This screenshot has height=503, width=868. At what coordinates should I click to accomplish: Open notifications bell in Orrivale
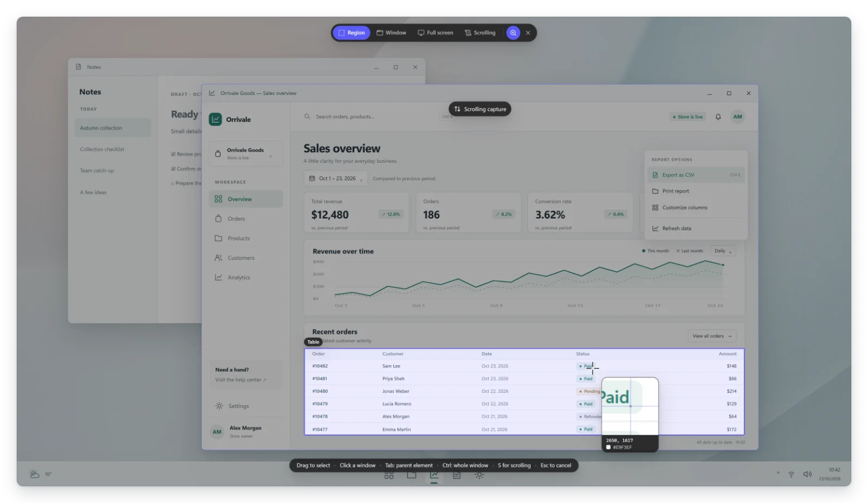pos(718,117)
